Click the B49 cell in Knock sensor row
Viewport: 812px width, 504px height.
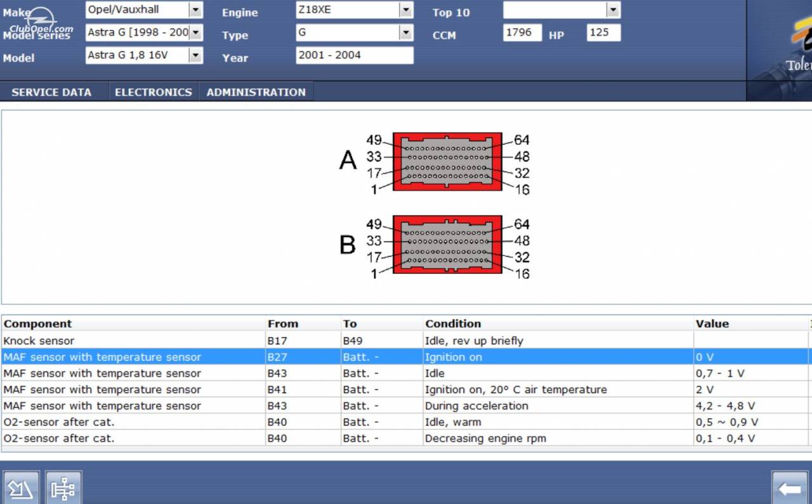[x=382, y=340]
